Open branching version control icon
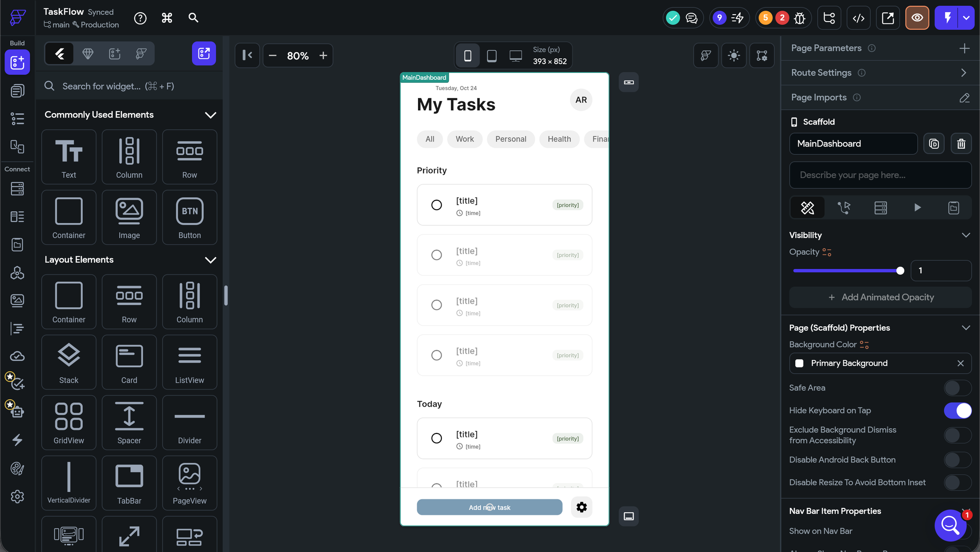980x552 pixels. point(829,18)
